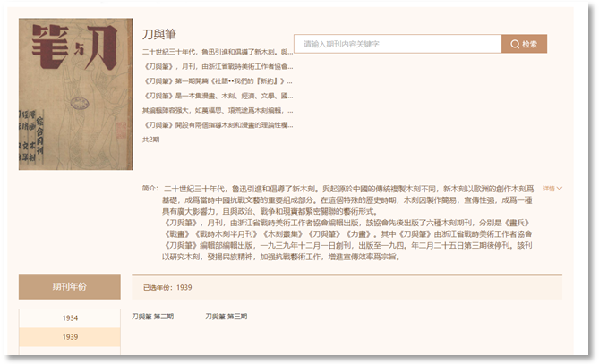Click the magnifier icon in the 检索 button

[516, 44]
